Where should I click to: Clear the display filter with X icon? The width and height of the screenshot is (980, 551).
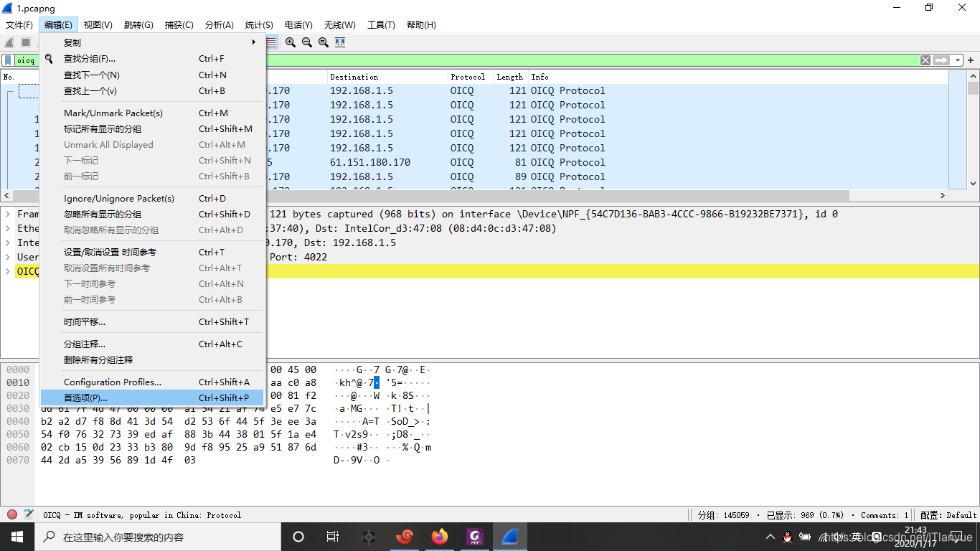[x=925, y=60]
